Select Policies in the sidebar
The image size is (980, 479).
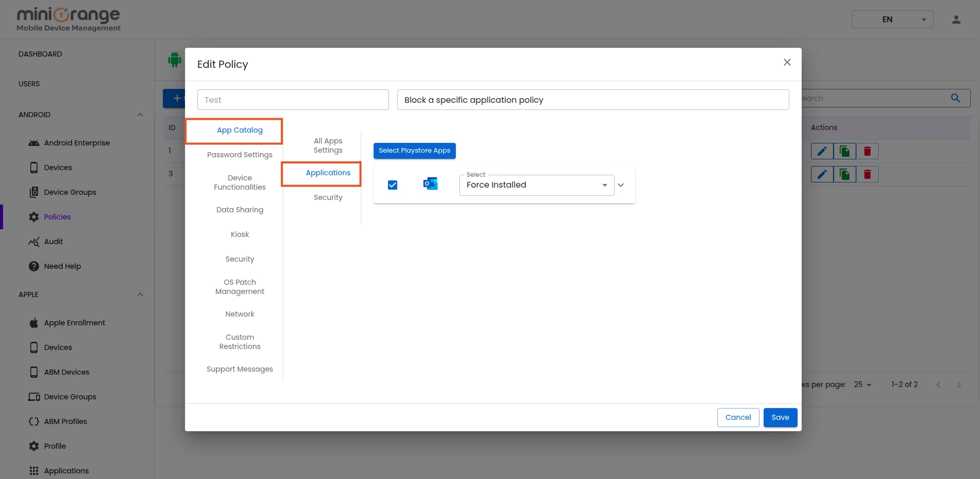[57, 216]
